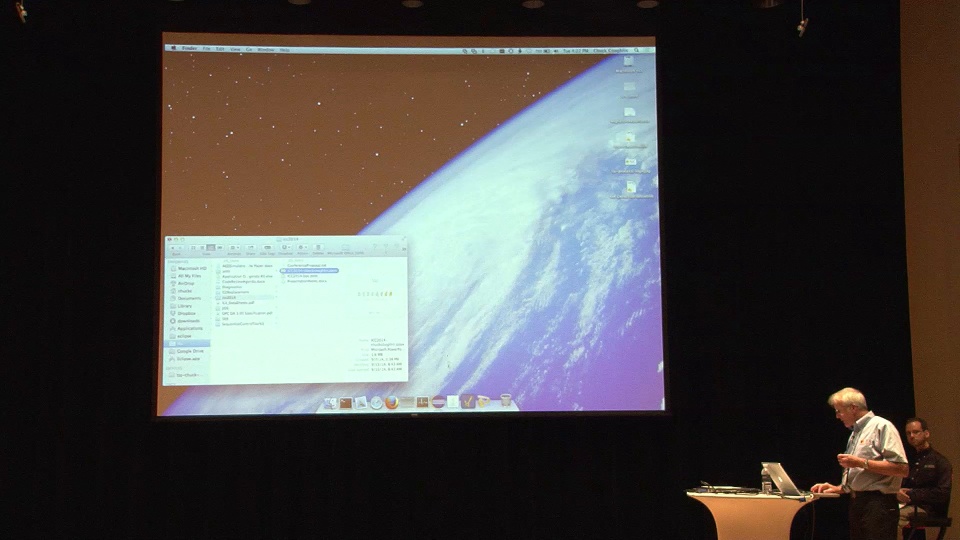Open the Trash in the Dock

click(x=505, y=401)
